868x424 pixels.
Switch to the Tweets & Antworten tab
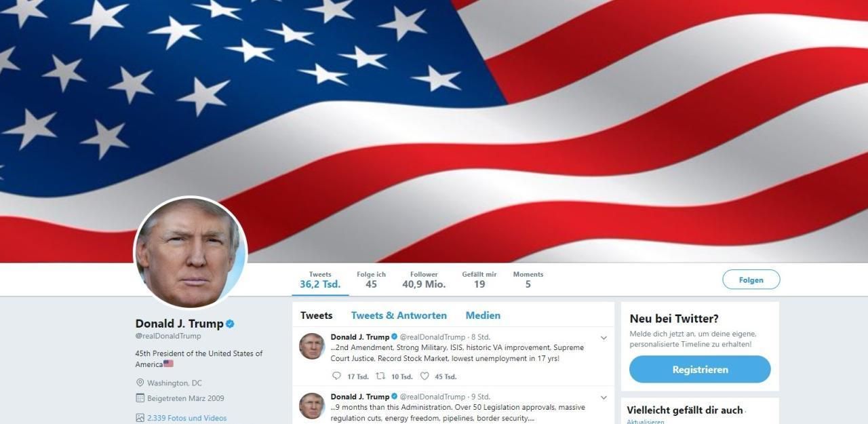pyautogui.click(x=399, y=315)
